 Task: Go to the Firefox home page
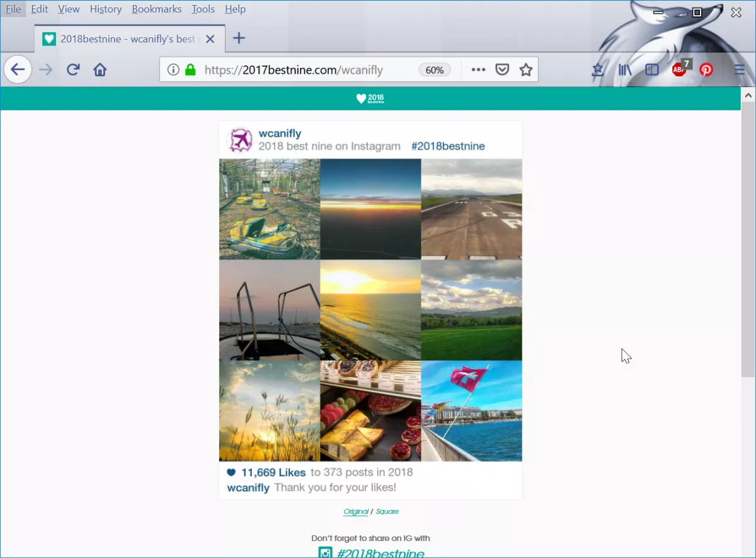point(100,69)
